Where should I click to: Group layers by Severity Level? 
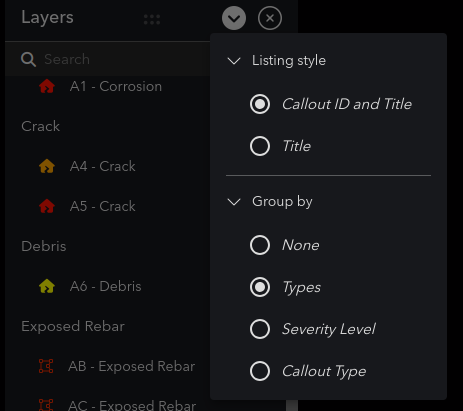(x=260, y=329)
